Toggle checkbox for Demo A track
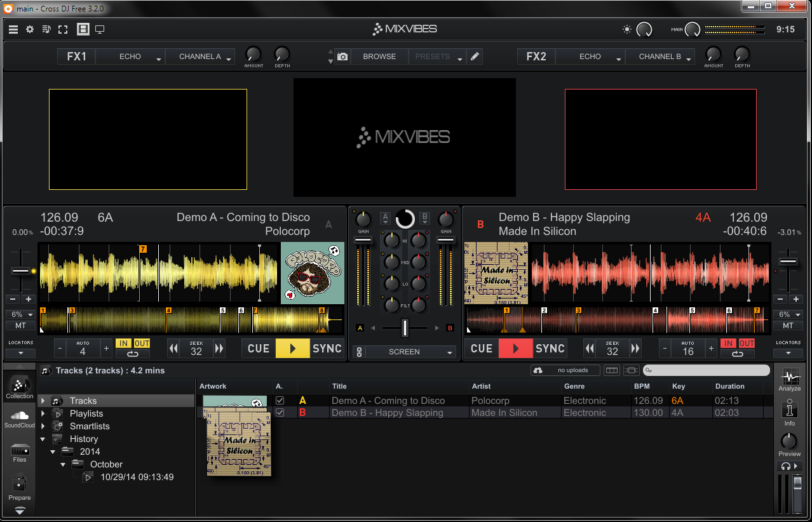The width and height of the screenshot is (812, 522). pos(280,401)
